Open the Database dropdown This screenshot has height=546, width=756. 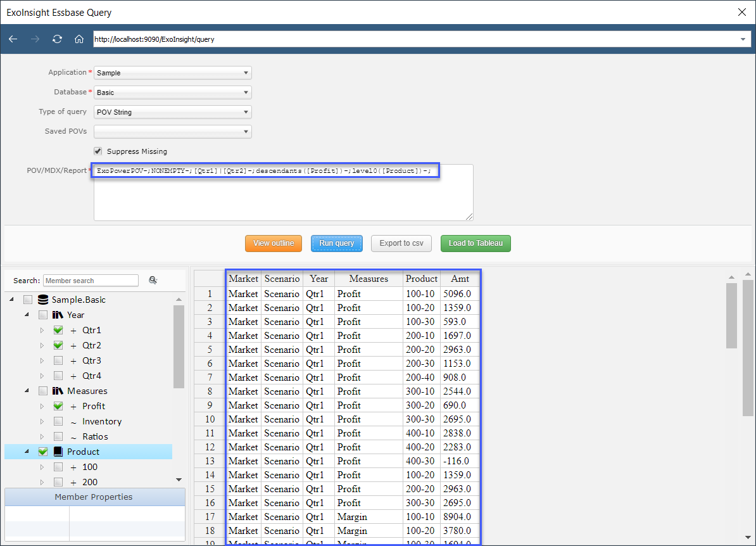pyautogui.click(x=173, y=92)
